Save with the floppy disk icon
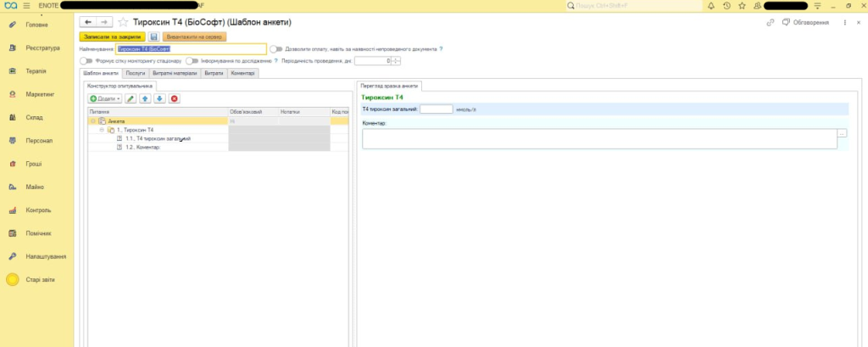The image size is (868, 347). 154,36
